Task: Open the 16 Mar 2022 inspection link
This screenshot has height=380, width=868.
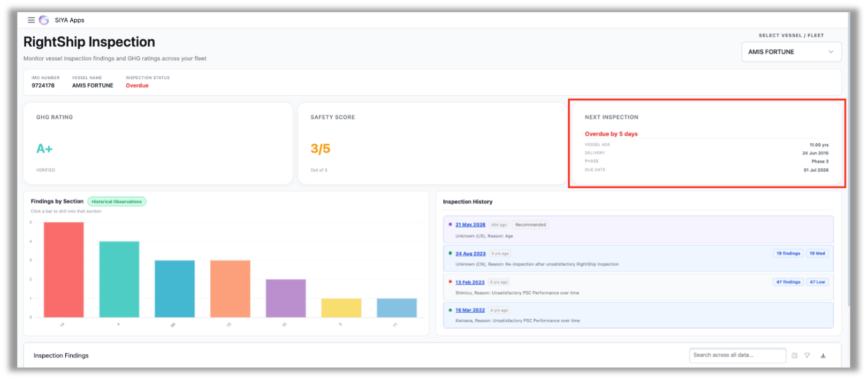Action: 470,310
